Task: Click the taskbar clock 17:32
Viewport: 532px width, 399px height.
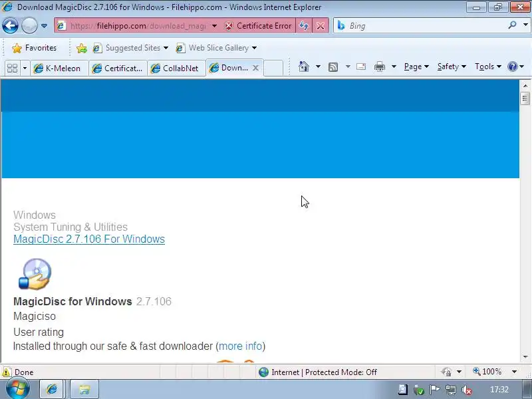Action: click(499, 390)
